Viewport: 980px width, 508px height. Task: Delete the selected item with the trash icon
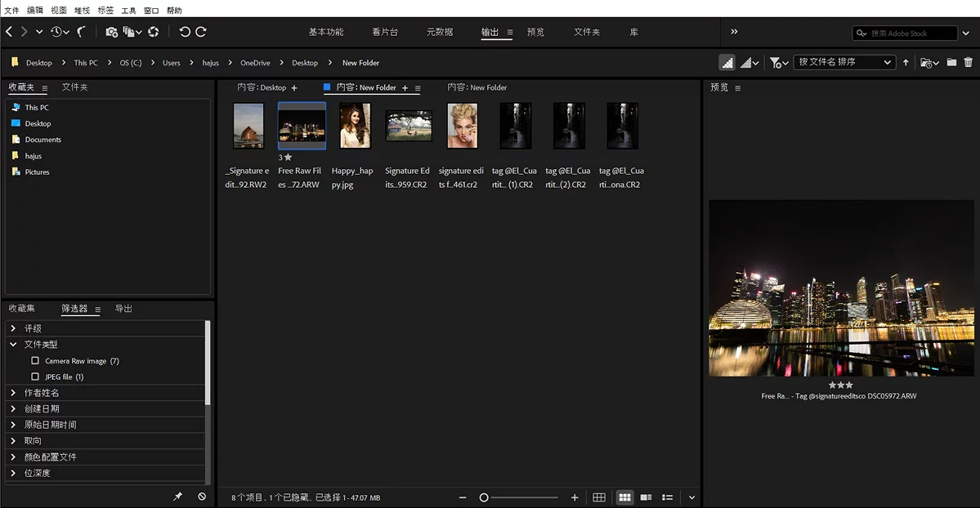point(968,62)
